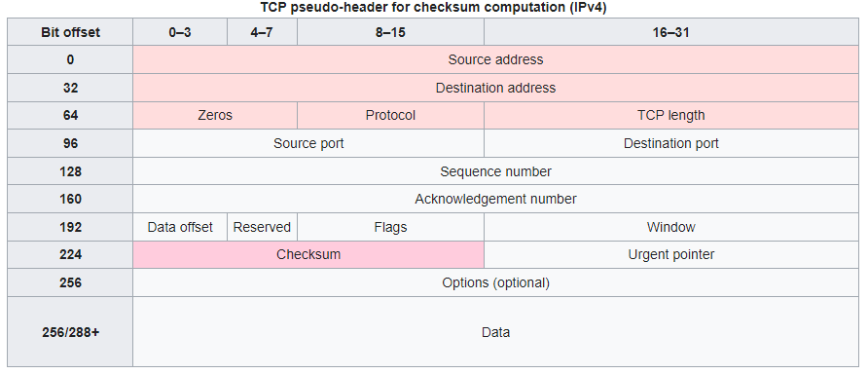Click the Zeros field cell
868x374 pixels.
click(215, 115)
